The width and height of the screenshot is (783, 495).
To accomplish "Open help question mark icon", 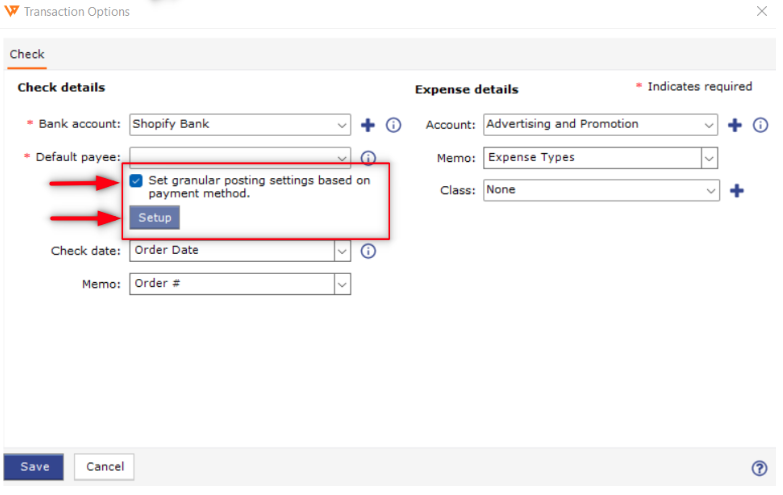I will (760, 468).
